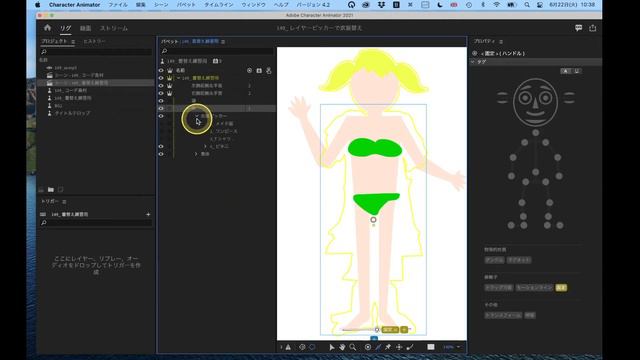This screenshot has width=640, height=360.
Task: Switch tag view to U mode
Action: coord(576,71)
